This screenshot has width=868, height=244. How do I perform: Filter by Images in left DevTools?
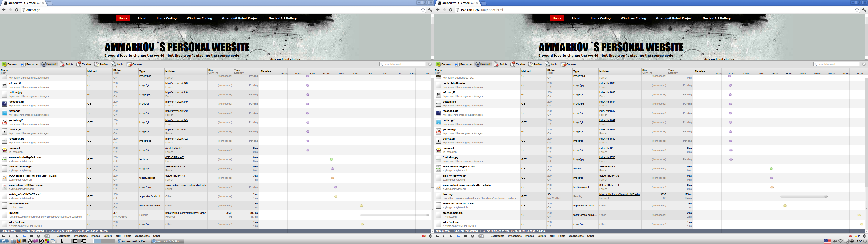(x=95, y=236)
